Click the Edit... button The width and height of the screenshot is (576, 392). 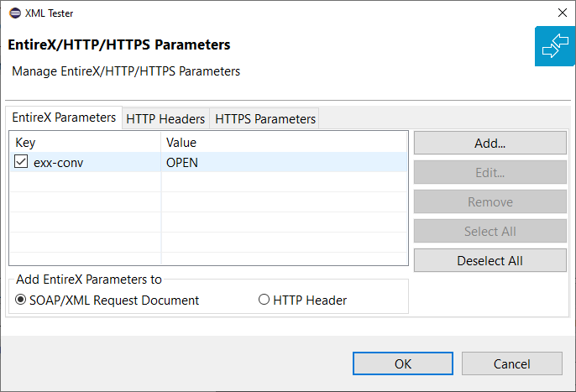coord(490,172)
